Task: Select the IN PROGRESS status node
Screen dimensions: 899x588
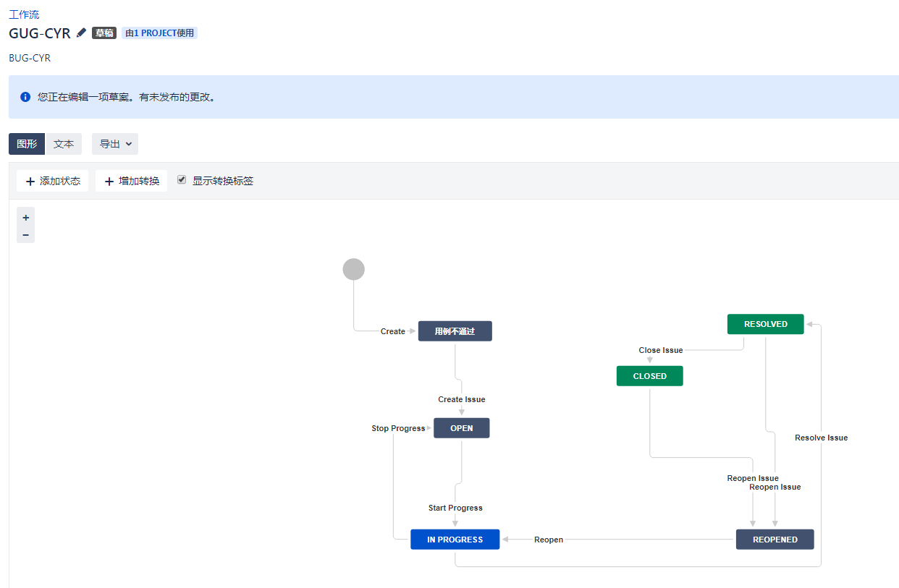Action: pos(455,540)
